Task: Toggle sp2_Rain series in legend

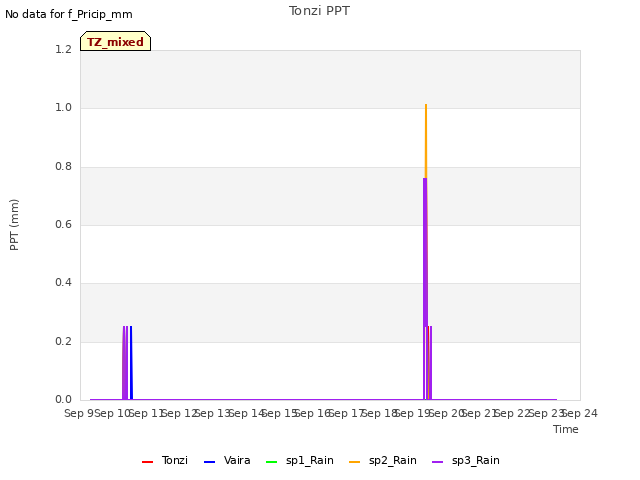Action: point(383,460)
